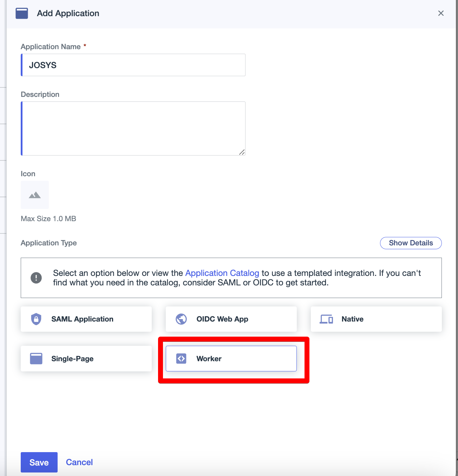This screenshot has height=476, width=458.
Task: Click the Cancel link
Action: tap(79, 462)
